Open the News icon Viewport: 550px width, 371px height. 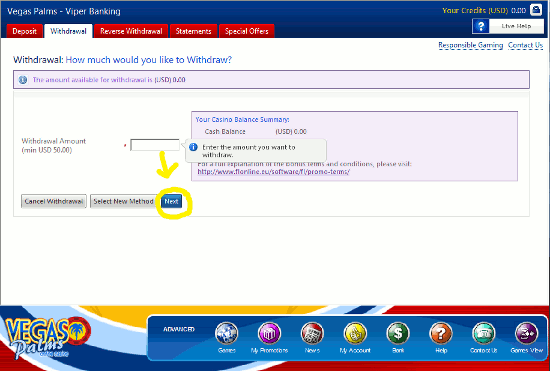coord(312,333)
